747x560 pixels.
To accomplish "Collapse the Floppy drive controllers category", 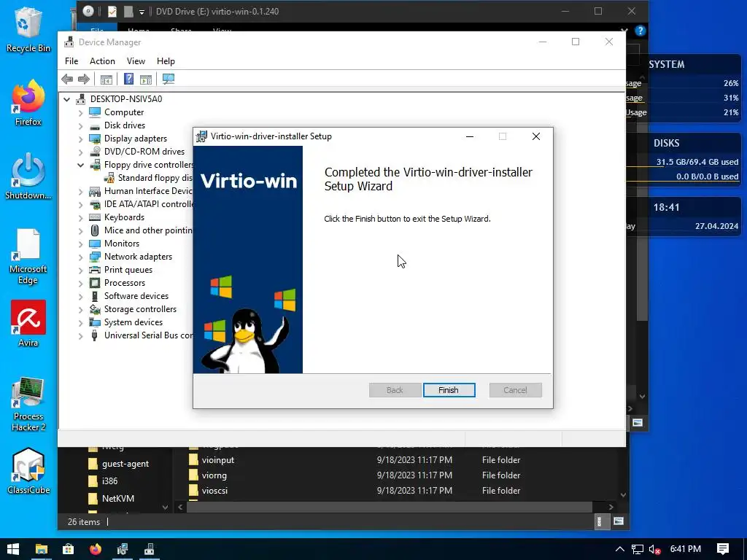I will tap(80, 165).
